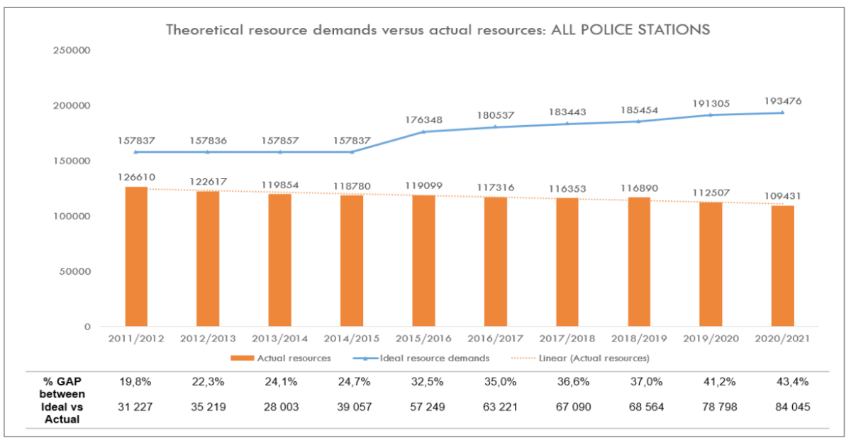Click the 109431 actual resources data label
Viewport: 858px width, 446px height.
coord(782,196)
